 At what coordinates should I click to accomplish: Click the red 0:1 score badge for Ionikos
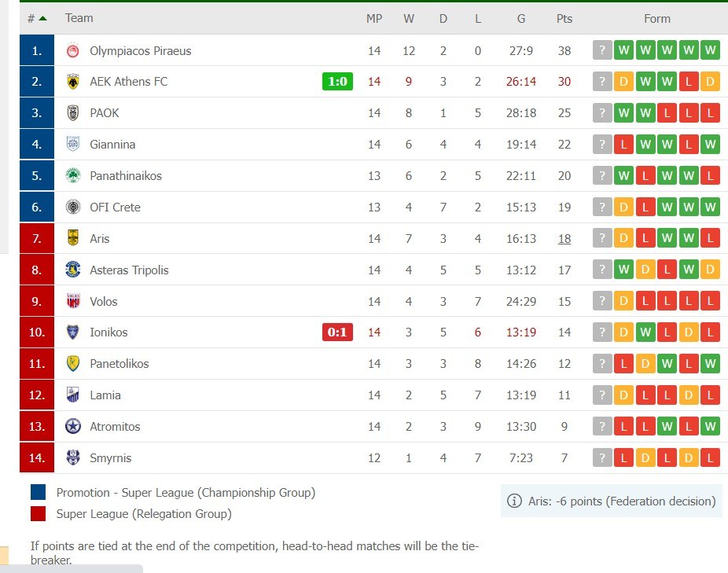pyautogui.click(x=337, y=332)
